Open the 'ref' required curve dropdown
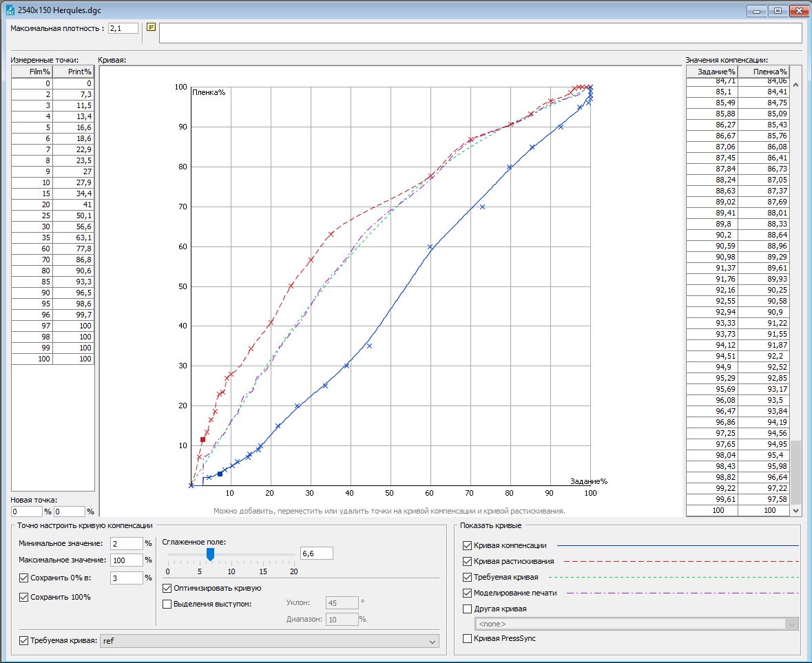This screenshot has height=663, width=812. click(269, 641)
